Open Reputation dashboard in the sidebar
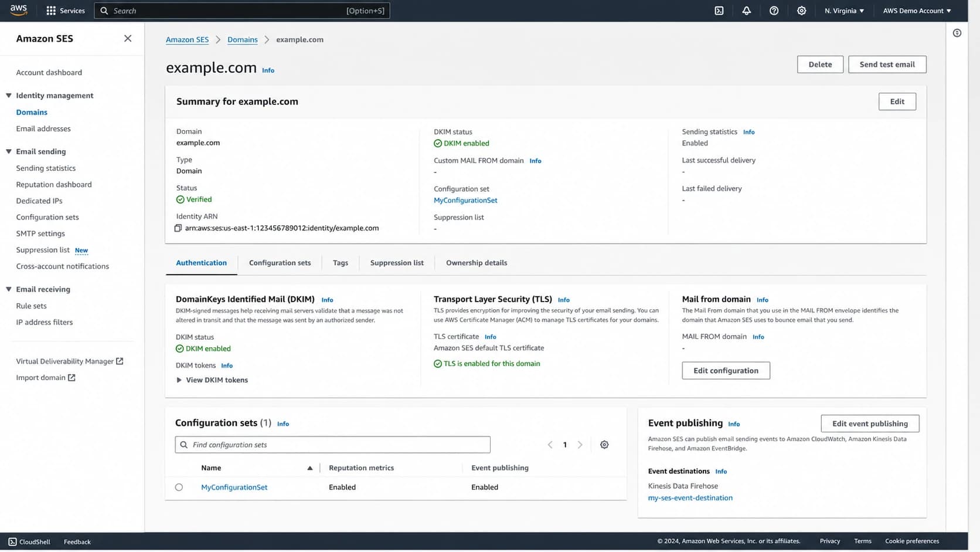980x552 pixels. click(54, 185)
